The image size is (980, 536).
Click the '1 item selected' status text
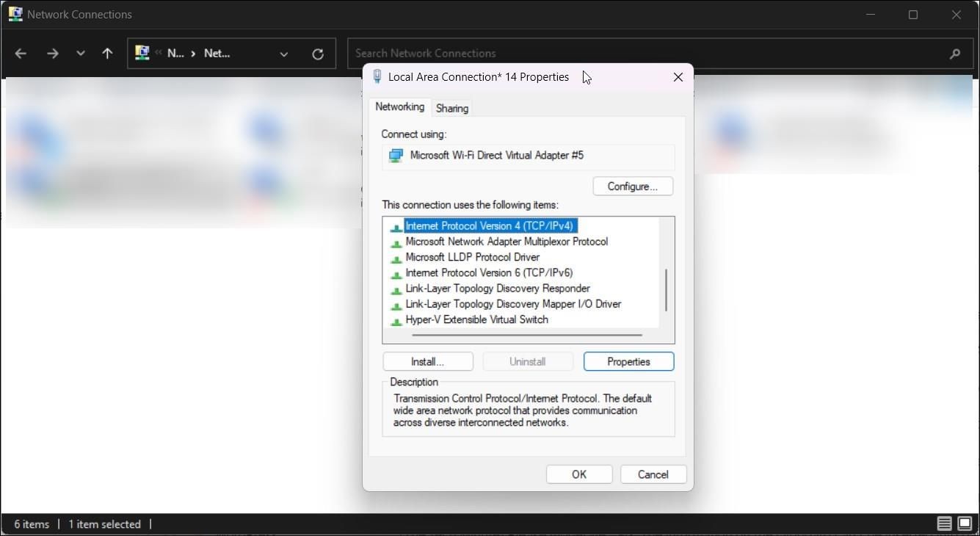click(104, 524)
